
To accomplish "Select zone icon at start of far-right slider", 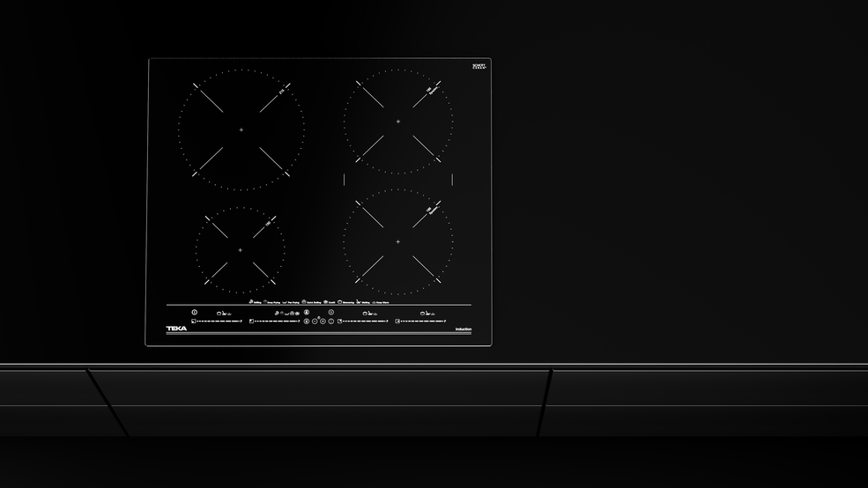I will [x=397, y=322].
